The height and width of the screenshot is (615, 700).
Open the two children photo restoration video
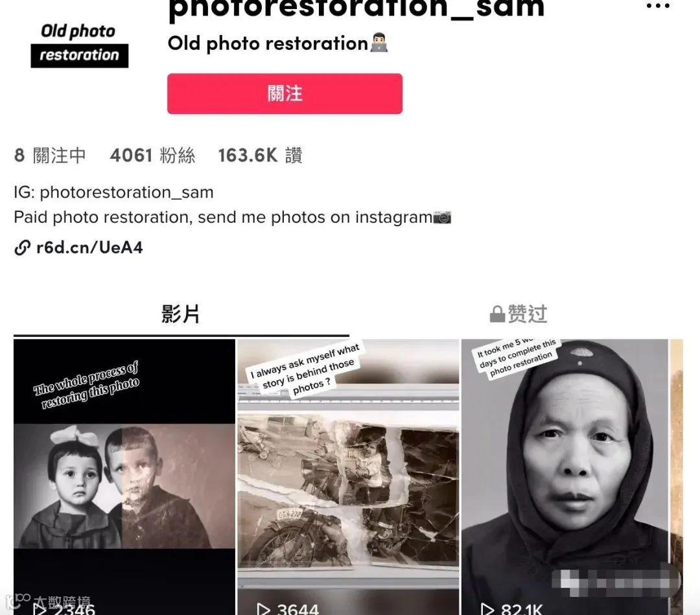coord(124,477)
